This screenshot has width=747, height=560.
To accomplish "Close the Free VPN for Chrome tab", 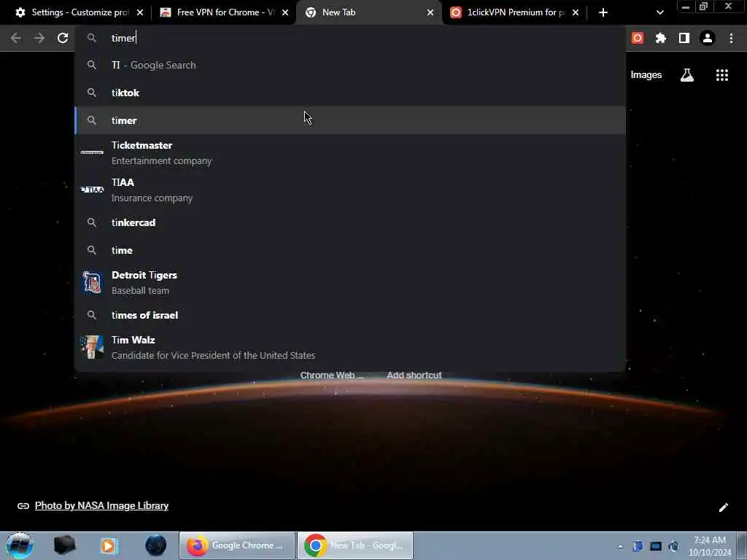I will 285,12.
